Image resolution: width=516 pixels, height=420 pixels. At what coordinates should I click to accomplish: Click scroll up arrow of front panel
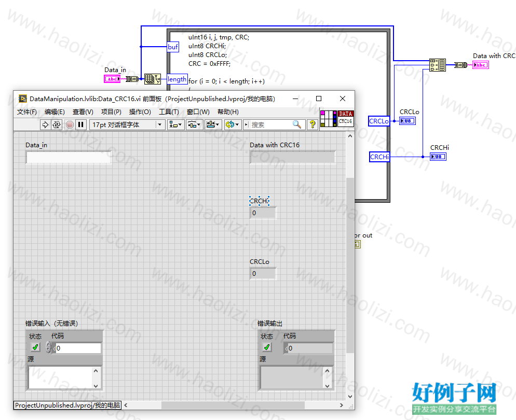tap(350, 136)
